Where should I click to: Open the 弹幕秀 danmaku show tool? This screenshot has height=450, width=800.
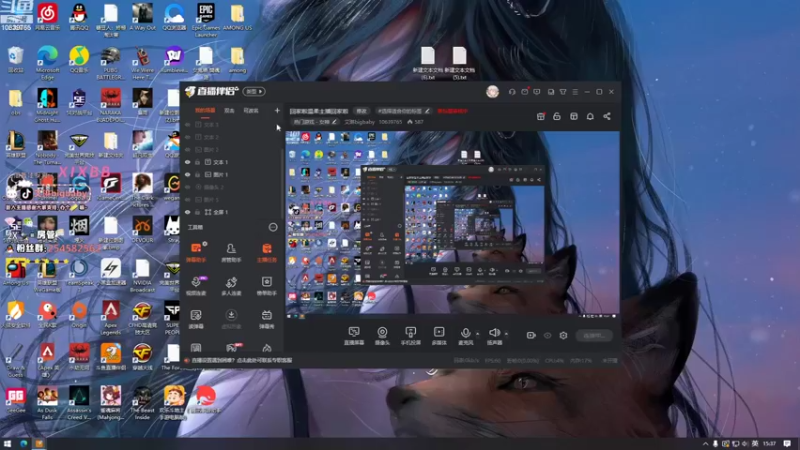click(x=266, y=319)
